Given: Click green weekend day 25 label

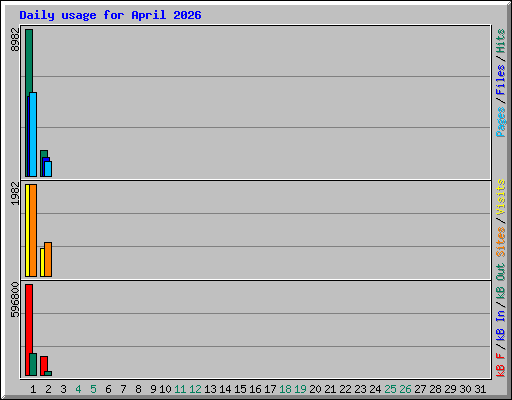Looking at the screenshot, I should (x=390, y=389).
